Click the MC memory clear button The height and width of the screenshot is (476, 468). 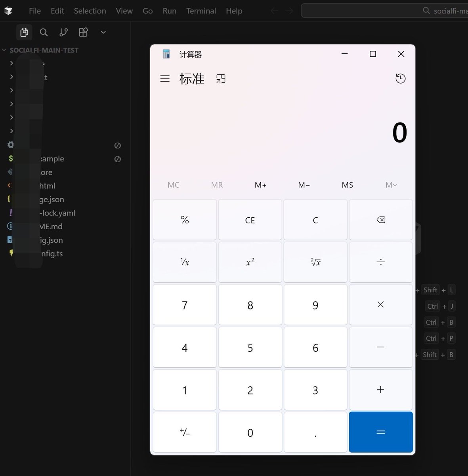click(174, 185)
